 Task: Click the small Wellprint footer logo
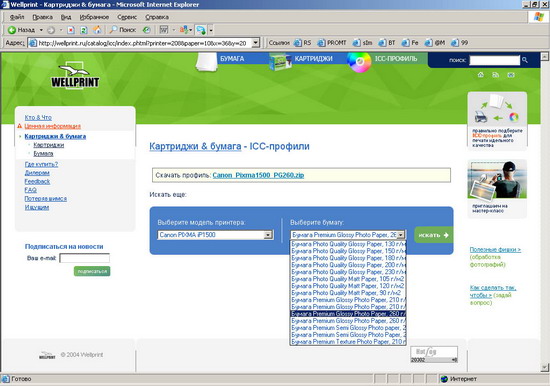[x=47, y=355]
